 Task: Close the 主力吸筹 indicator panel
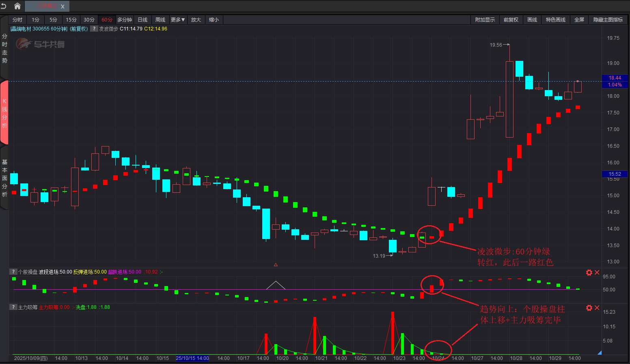[597, 308]
